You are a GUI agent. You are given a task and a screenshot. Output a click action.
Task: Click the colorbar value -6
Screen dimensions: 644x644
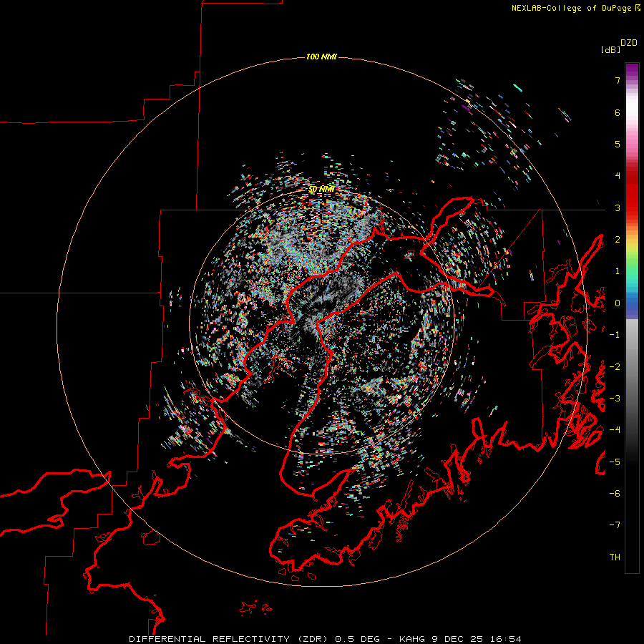(x=615, y=494)
